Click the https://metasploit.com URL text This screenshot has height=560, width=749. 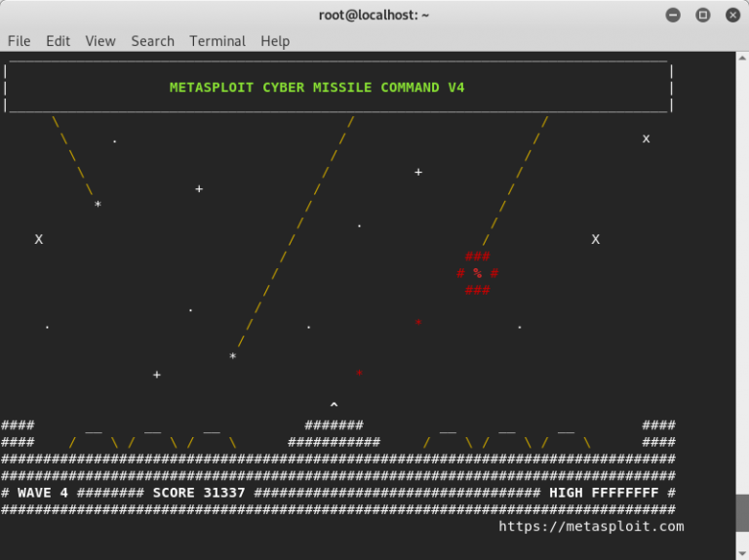(x=591, y=527)
